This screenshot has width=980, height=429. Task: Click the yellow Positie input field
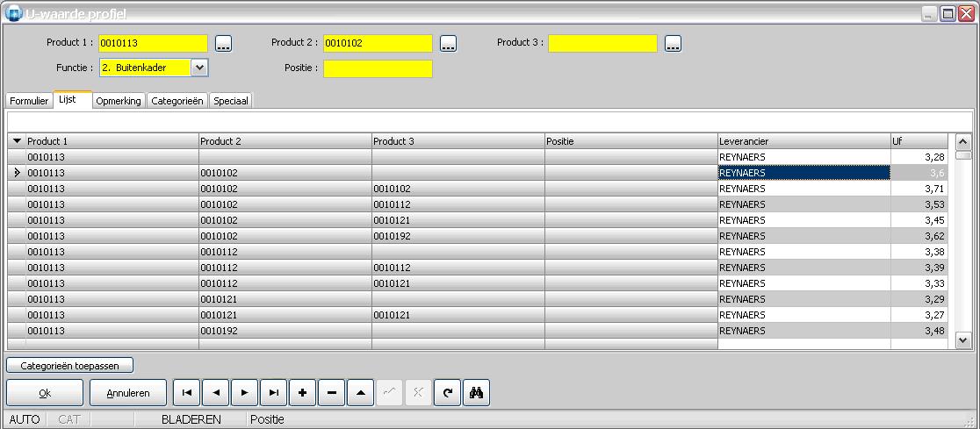point(378,68)
